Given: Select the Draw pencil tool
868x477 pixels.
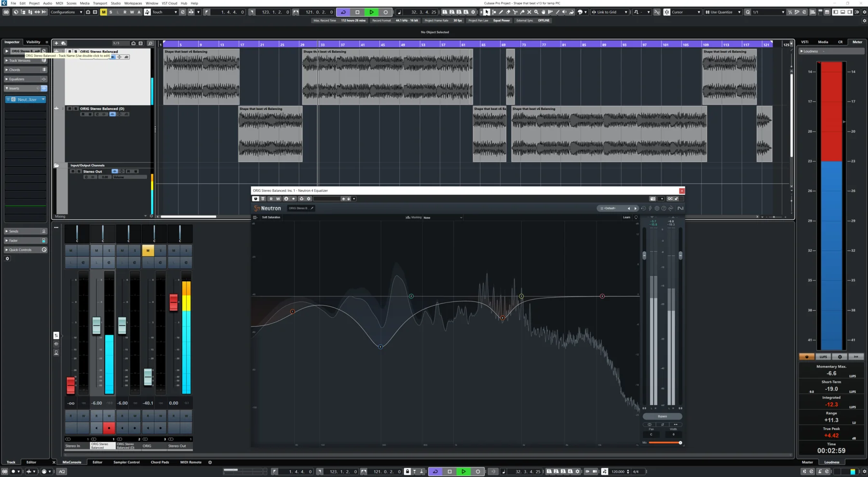Looking at the screenshot, I should (x=501, y=12).
